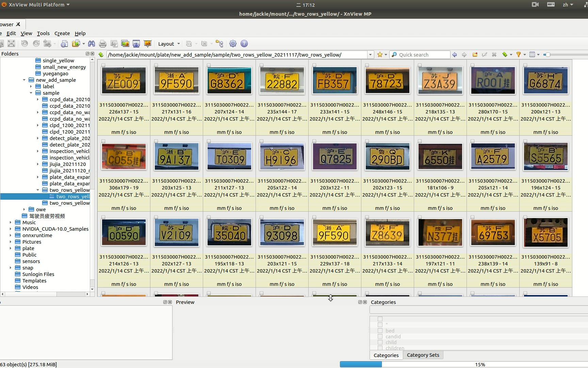Tick checkbox on the FB357 plate thumbnail
The image size is (588, 368).
click(314, 65)
